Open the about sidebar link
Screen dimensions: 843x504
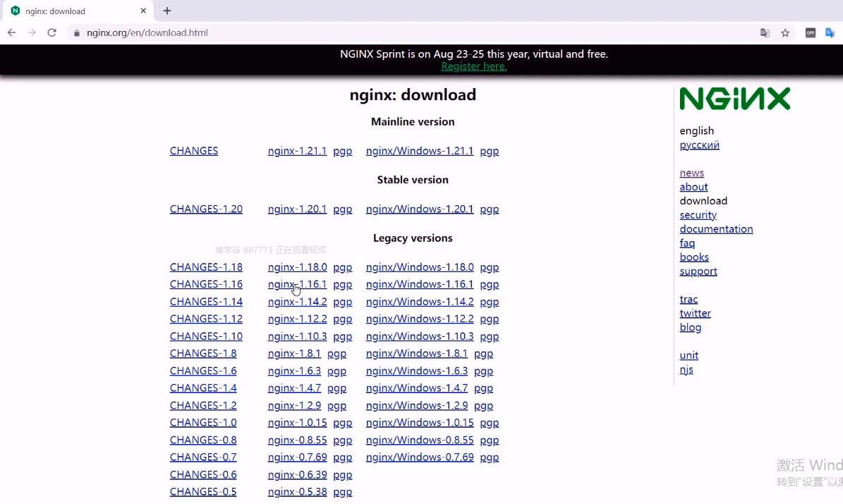[x=693, y=187]
